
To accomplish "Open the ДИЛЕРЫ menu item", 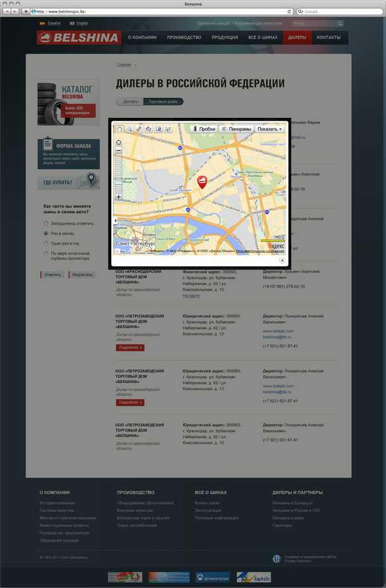I will tap(297, 37).
